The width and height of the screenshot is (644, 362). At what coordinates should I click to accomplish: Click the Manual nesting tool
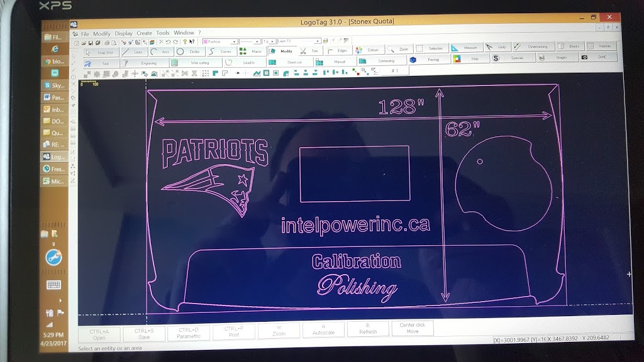point(335,62)
